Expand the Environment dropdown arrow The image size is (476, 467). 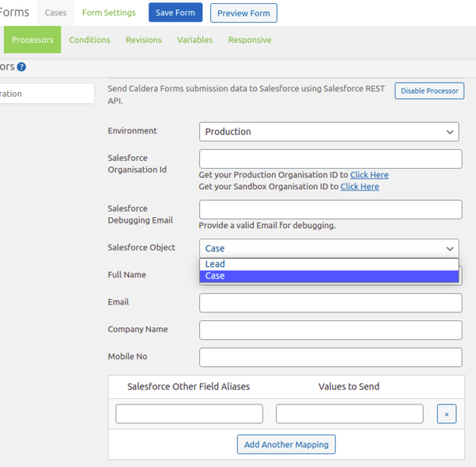coord(450,132)
